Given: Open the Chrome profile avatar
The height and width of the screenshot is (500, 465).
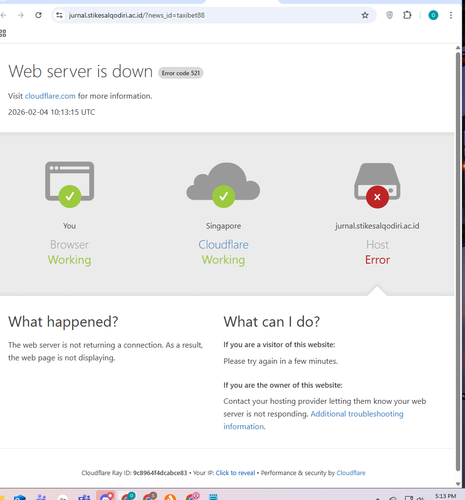Looking at the screenshot, I should (x=433, y=15).
